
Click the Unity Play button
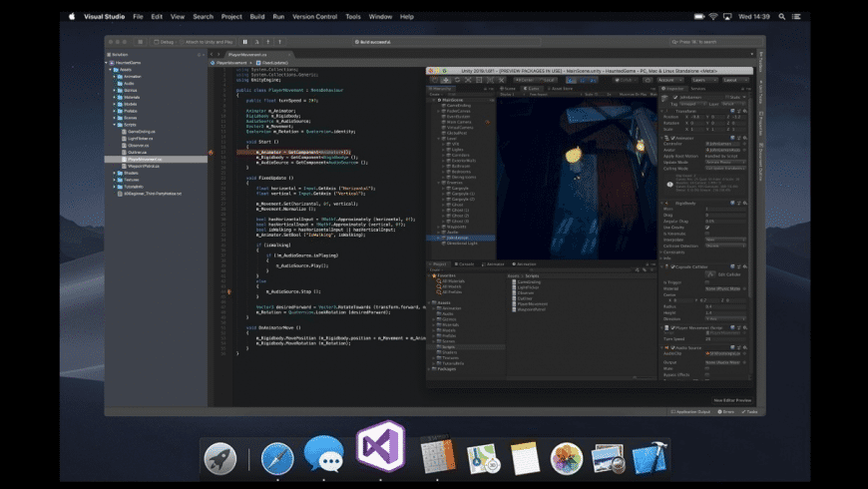point(572,80)
